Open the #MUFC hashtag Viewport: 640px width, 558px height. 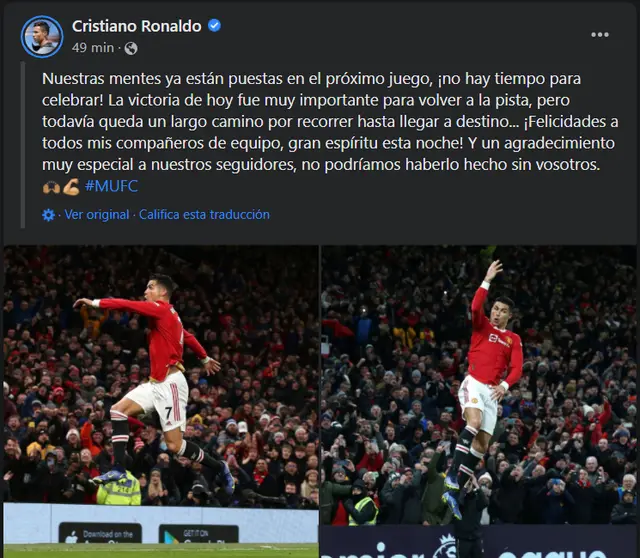coord(111,186)
